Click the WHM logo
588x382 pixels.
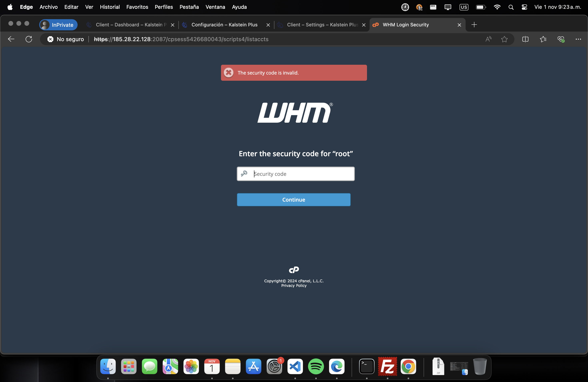(295, 112)
